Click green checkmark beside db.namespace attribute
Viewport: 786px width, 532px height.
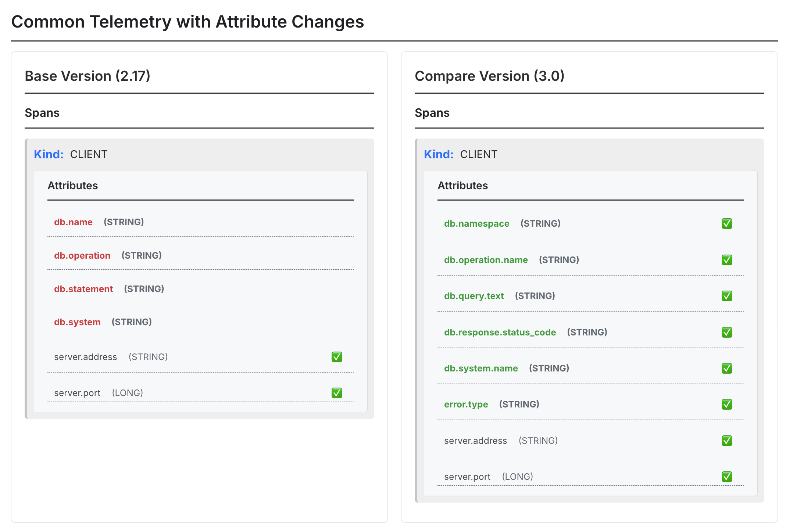coord(726,223)
